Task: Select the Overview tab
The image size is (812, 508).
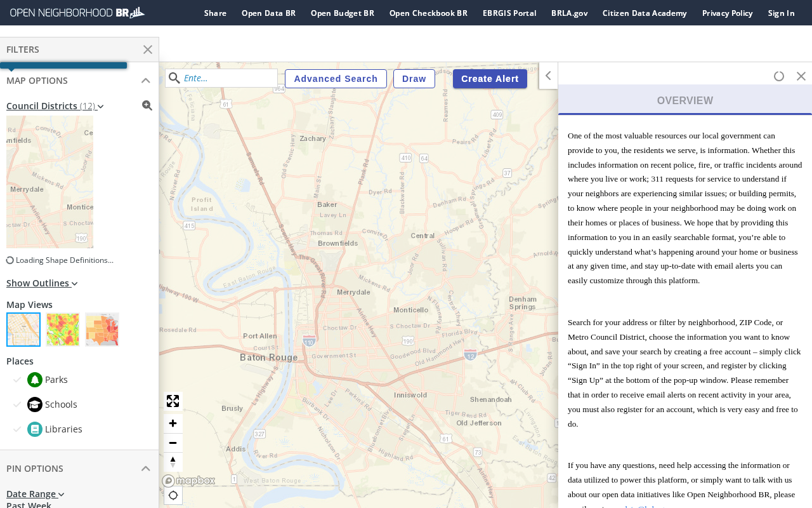Action: [684, 100]
